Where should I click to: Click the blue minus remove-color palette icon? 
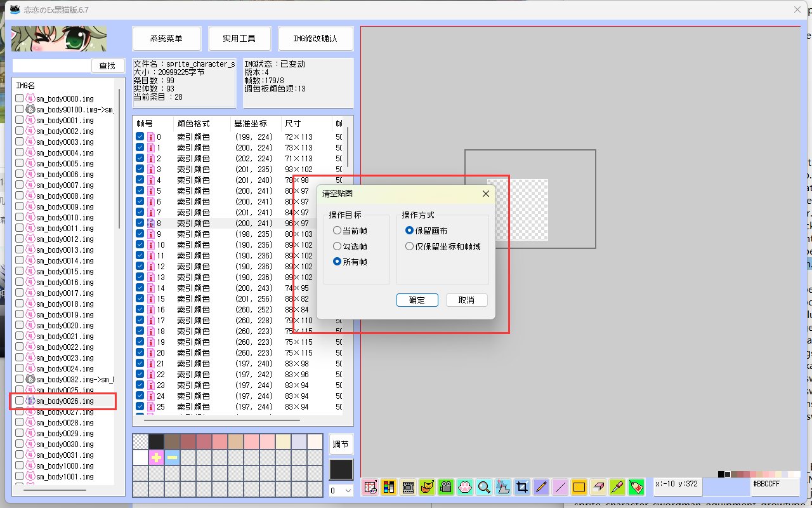point(172,457)
